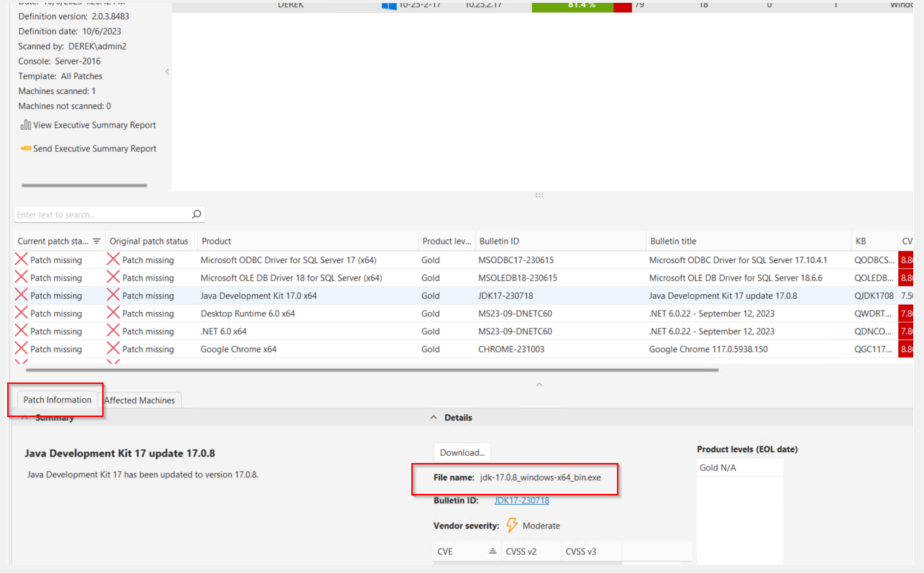Screen dimensions: 924x573
Task: Click the Download... button
Action: [x=462, y=452]
